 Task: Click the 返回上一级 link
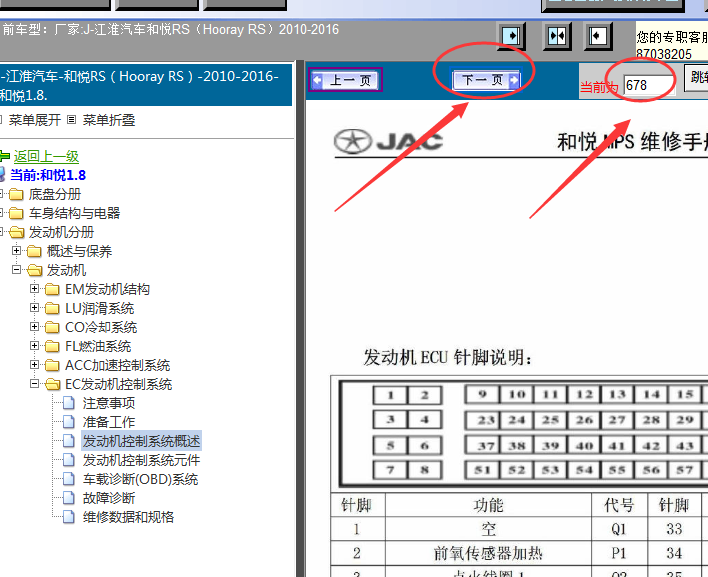pyautogui.click(x=46, y=156)
